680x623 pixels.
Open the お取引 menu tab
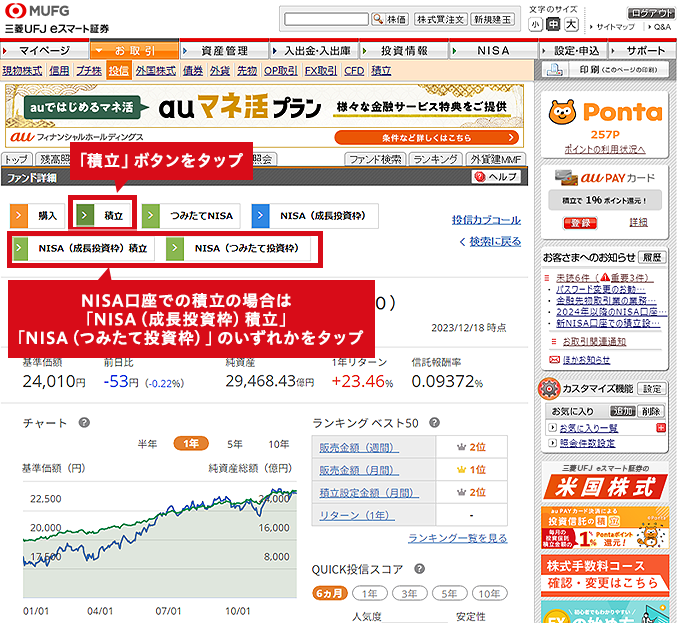pyautogui.click(x=134, y=51)
